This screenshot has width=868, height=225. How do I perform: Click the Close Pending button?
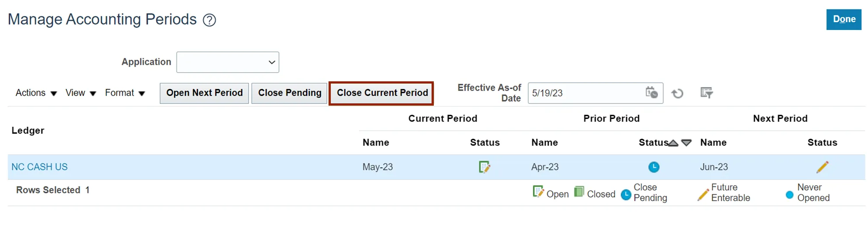(x=290, y=93)
